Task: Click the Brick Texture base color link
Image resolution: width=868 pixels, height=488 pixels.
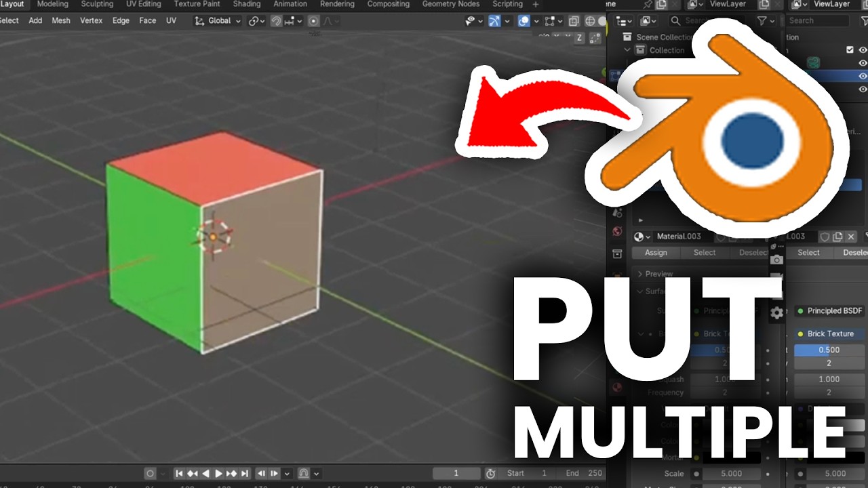Action: point(830,333)
